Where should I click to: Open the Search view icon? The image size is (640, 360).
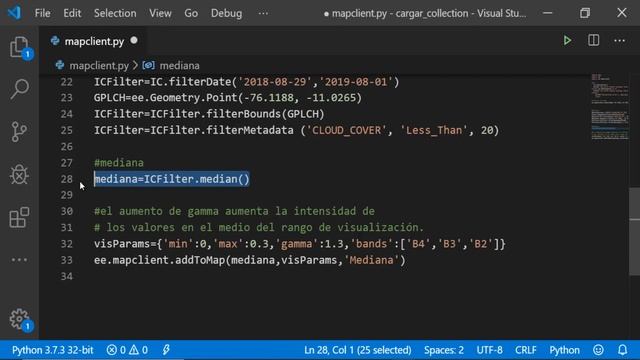point(19,89)
